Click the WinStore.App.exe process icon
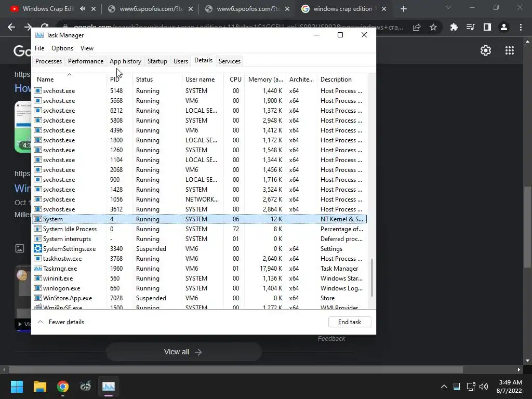This screenshot has height=399, width=532. coord(38,298)
